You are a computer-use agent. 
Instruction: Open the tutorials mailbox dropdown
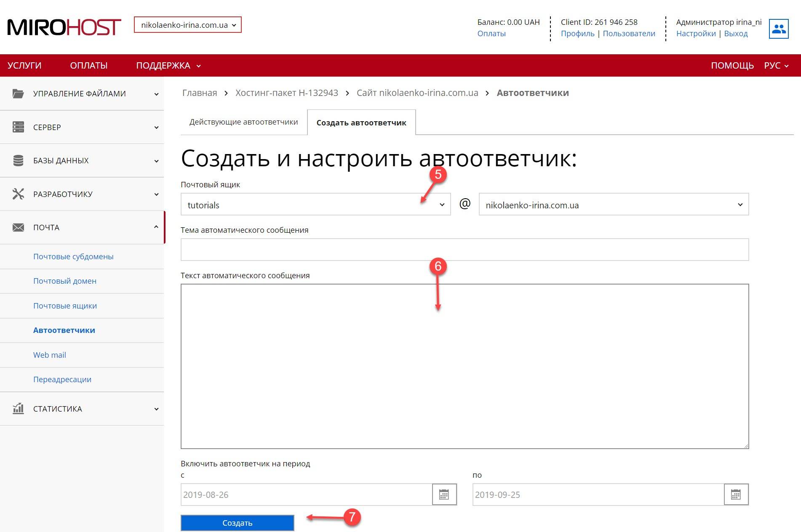(x=316, y=205)
